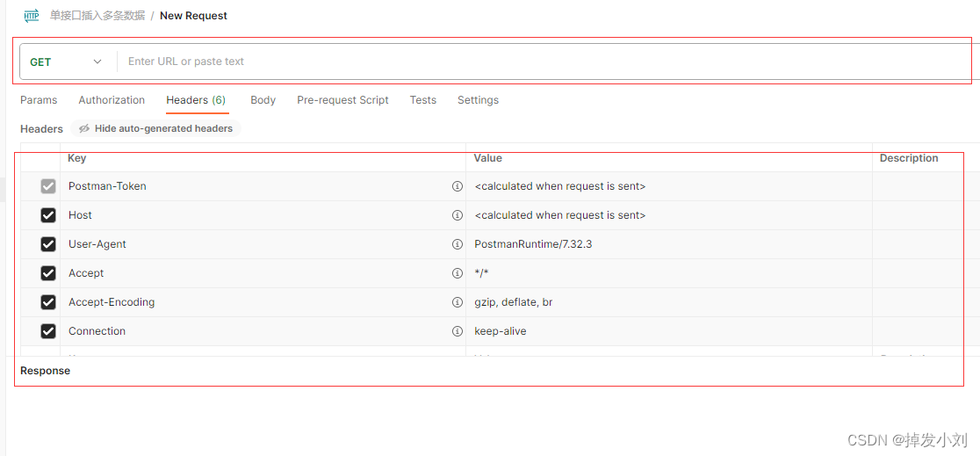Click Hide auto-generated headers button
The width and height of the screenshot is (980, 456).
tap(155, 128)
